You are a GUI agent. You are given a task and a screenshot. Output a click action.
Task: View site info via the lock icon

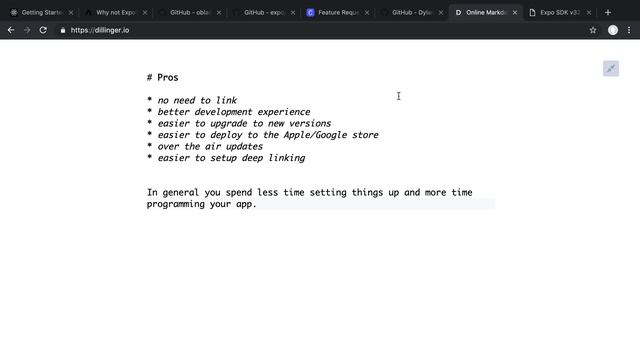[x=62, y=30]
